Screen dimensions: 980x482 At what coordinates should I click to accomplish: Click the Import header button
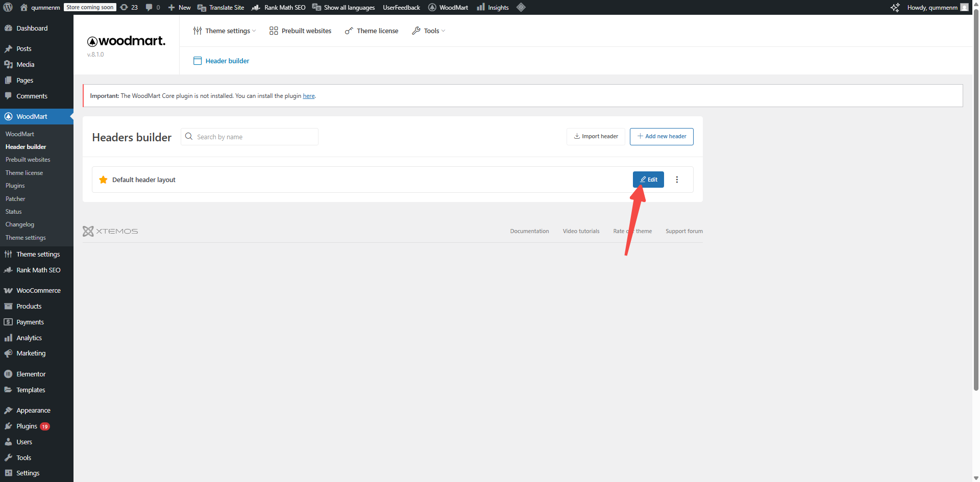pyautogui.click(x=596, y=136)
